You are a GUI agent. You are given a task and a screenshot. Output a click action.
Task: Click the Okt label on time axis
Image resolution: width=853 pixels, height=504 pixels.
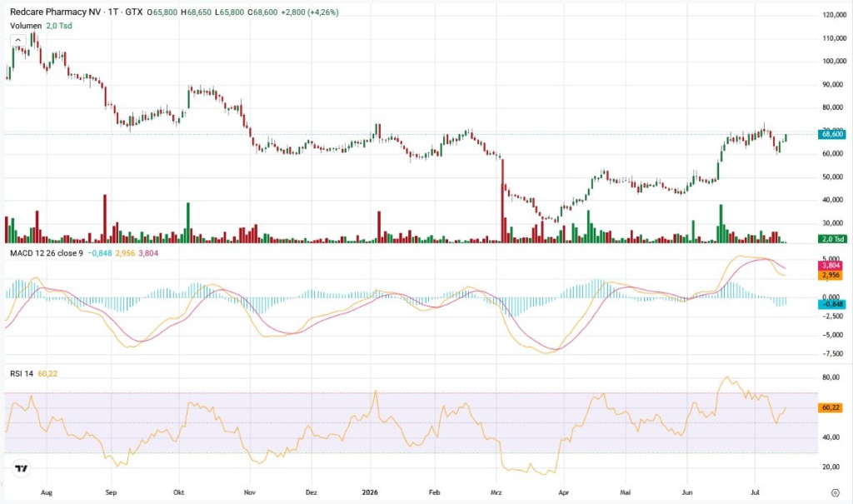pyautogui.click(x=178, y=492)
